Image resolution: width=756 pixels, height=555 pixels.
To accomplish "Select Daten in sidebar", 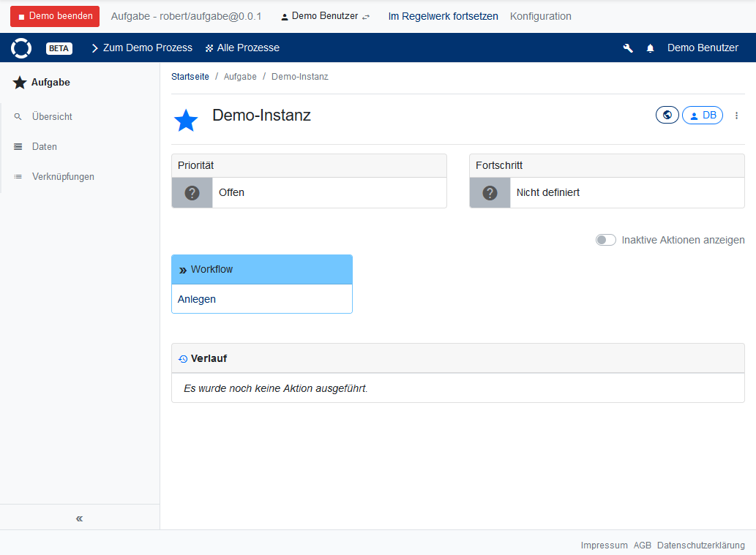I will click(45, 146).
